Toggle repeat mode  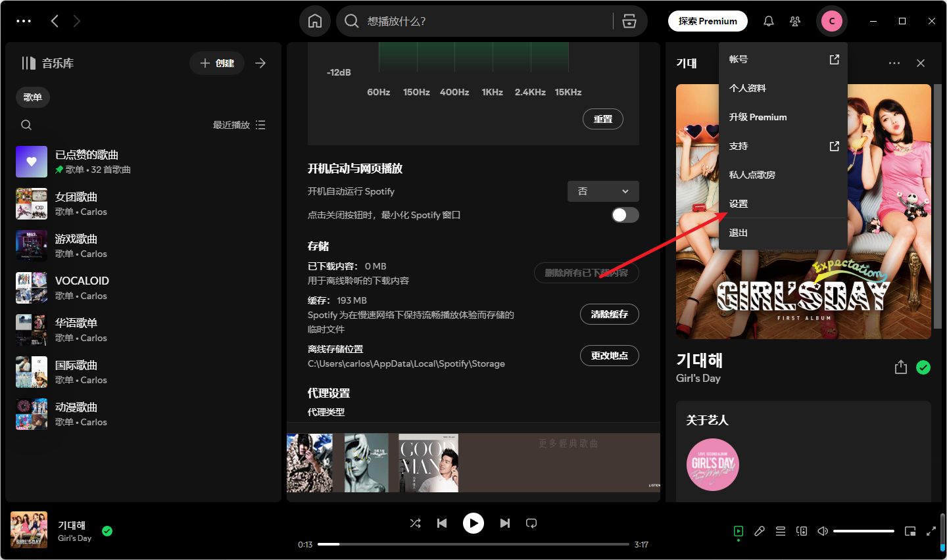tap(531, 523)
